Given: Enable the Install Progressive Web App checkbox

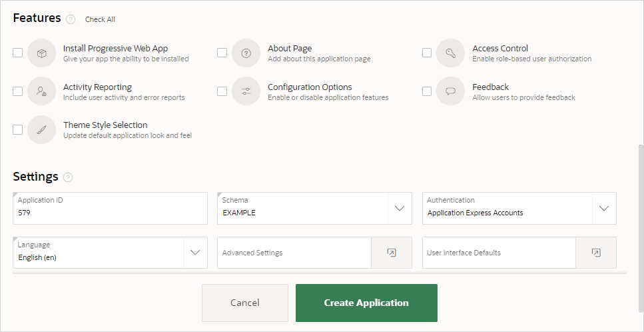Looking at the screenshot, I should (x=18, y=53).
